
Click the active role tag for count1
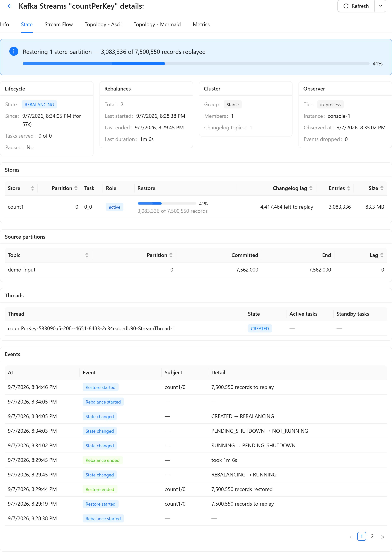[x=114, y=207]
